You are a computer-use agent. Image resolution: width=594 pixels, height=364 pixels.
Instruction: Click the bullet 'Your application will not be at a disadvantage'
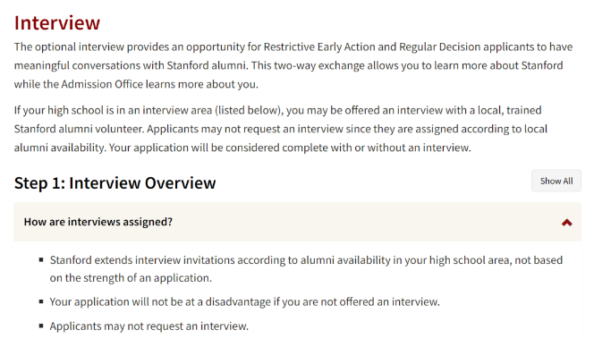pyautogui.click(x=244, y=301)
